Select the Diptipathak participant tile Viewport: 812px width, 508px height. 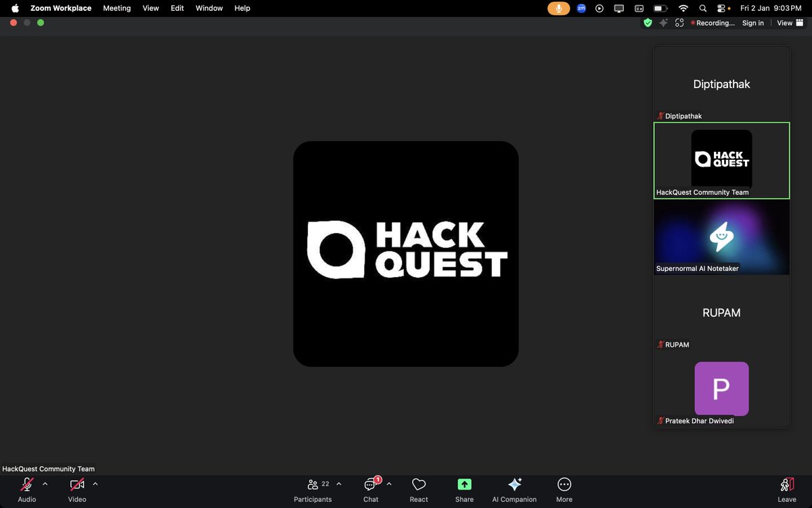tap(722, 84)
